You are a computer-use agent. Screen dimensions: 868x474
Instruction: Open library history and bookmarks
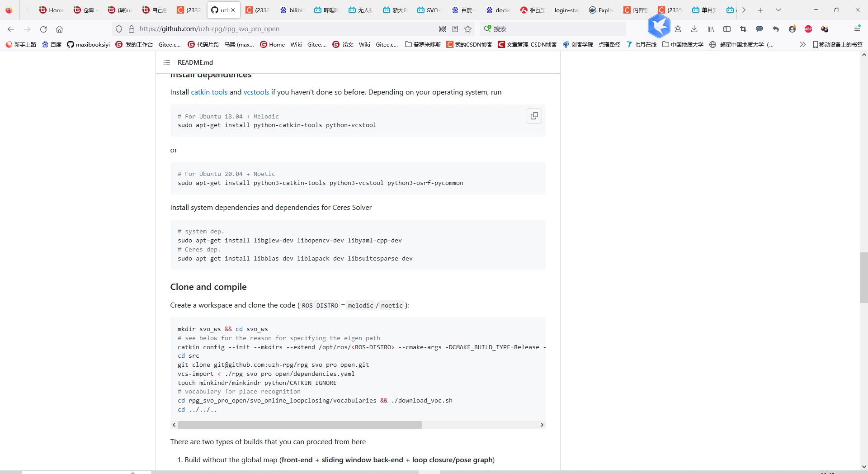tap(711, 29)
